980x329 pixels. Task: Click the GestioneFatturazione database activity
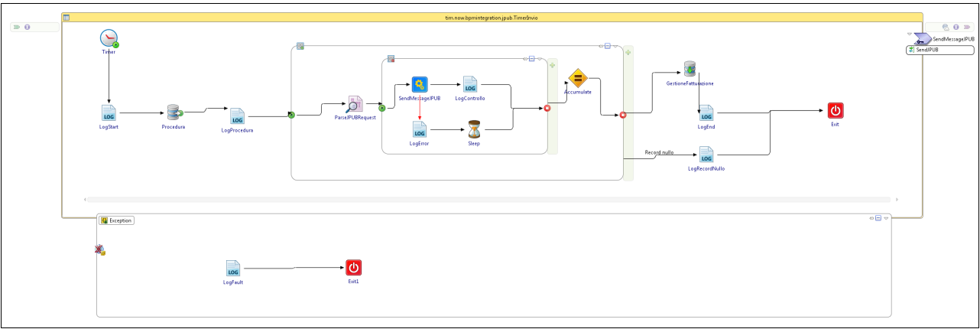tap(690, 70)
